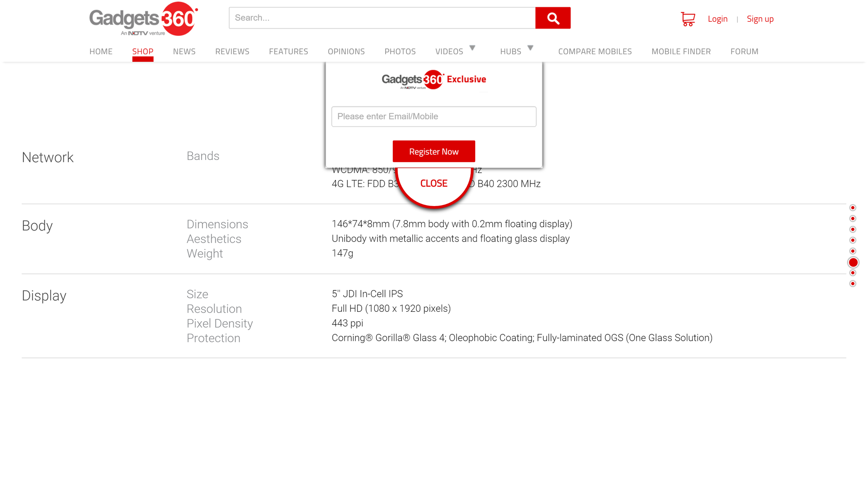Click the Sign up link
Viewport: 868px width, 488px height.
(760, 19)
